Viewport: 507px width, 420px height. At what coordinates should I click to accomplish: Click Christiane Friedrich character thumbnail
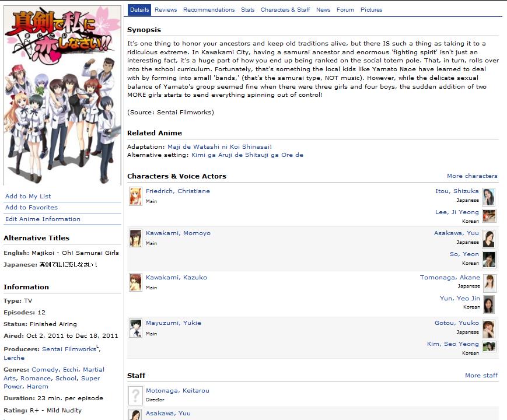pyautogui.click(x=135, y=196)
